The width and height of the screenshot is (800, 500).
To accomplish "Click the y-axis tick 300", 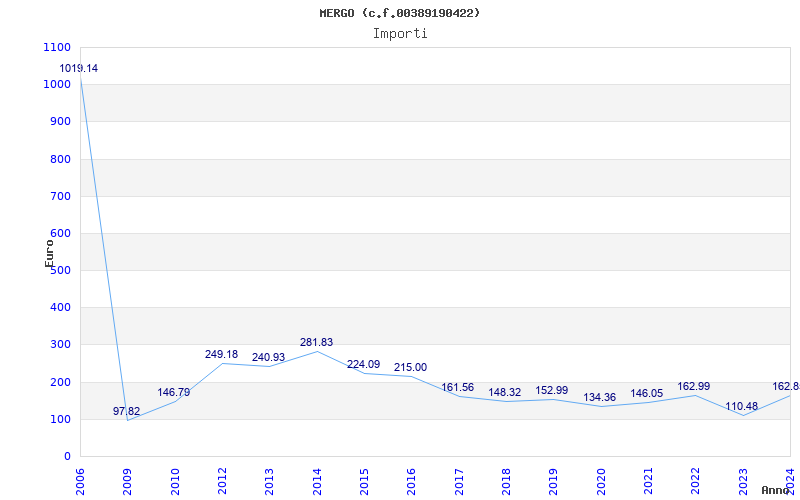I will [x=60, y=345].
